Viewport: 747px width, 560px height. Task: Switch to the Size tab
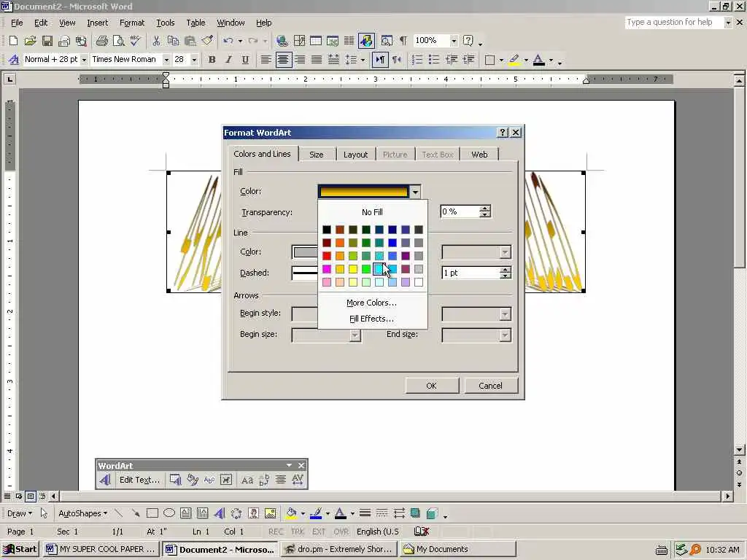tap(317, 155)
